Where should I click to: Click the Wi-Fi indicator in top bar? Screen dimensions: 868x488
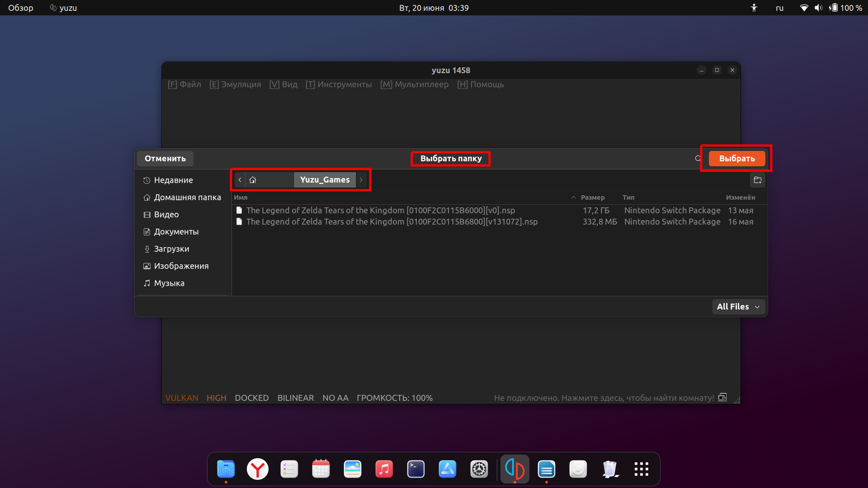click(804, 8)
